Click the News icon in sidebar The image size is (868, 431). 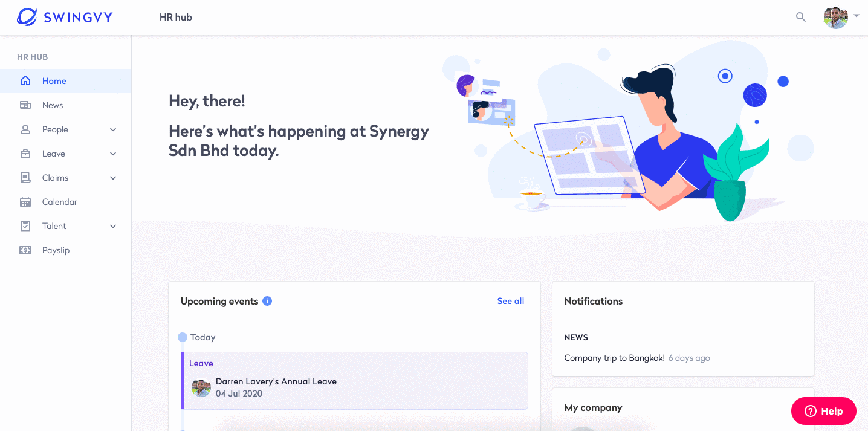(25, 105)
